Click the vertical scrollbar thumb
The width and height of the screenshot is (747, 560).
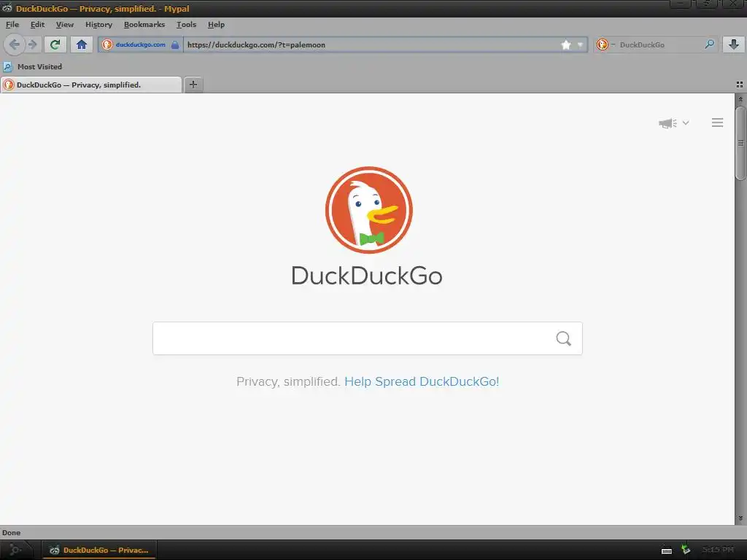pos(740,144)
